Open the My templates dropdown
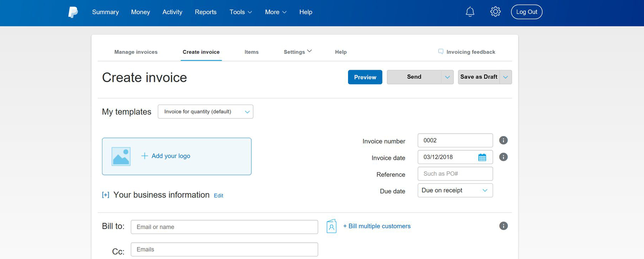Screen dimensions: 644x259 [x=205, y=112]
